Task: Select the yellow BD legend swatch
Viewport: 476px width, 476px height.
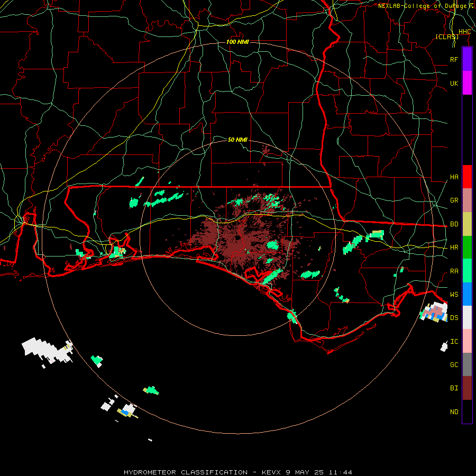Action: point(467,224)
